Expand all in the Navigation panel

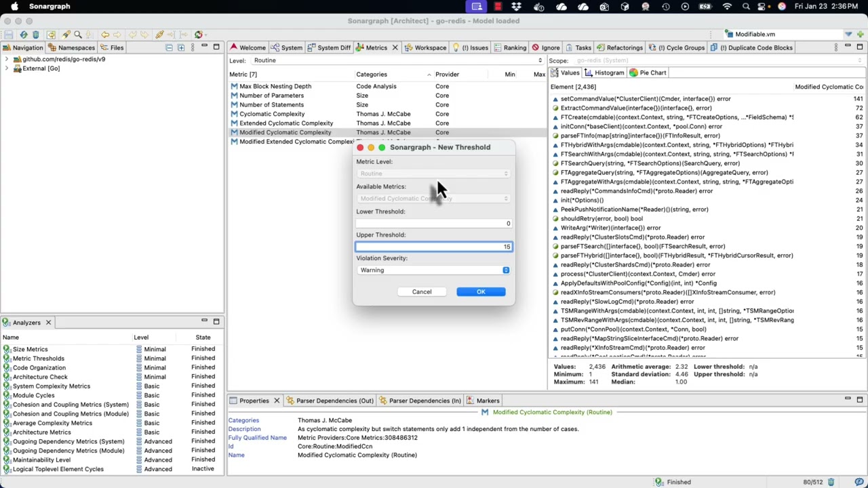[x=181, y=47]
